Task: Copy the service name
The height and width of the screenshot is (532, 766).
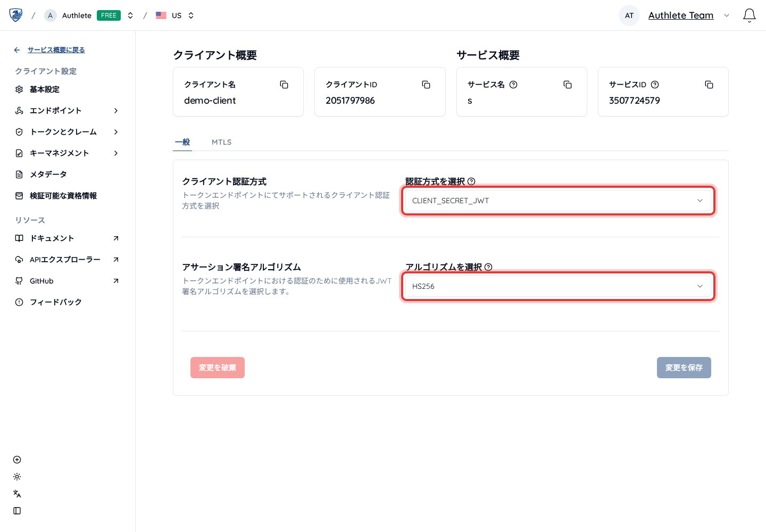Action: click(568, 85)
